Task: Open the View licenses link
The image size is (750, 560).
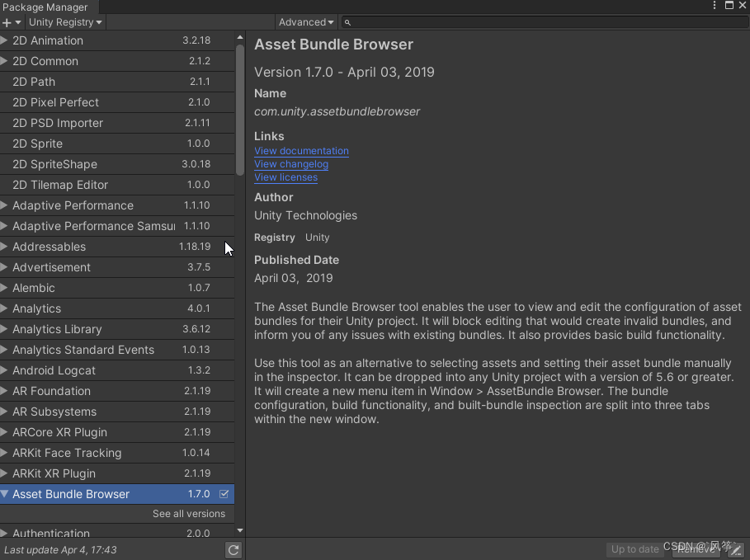Action: tap(285, 177)
